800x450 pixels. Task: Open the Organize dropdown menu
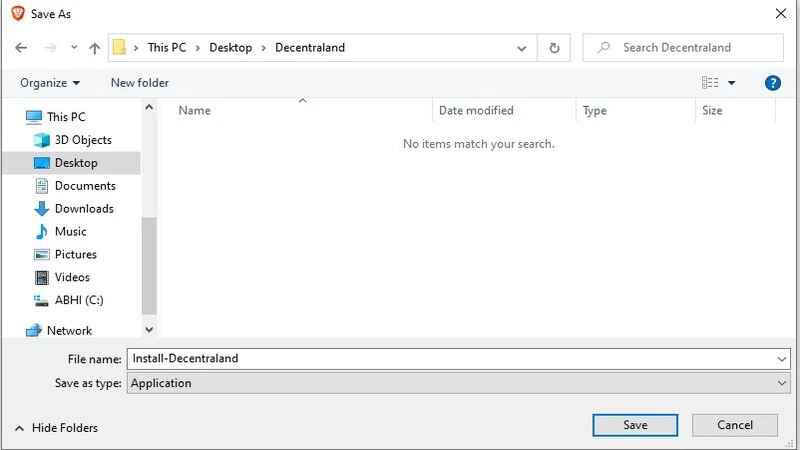click(50, 83)
